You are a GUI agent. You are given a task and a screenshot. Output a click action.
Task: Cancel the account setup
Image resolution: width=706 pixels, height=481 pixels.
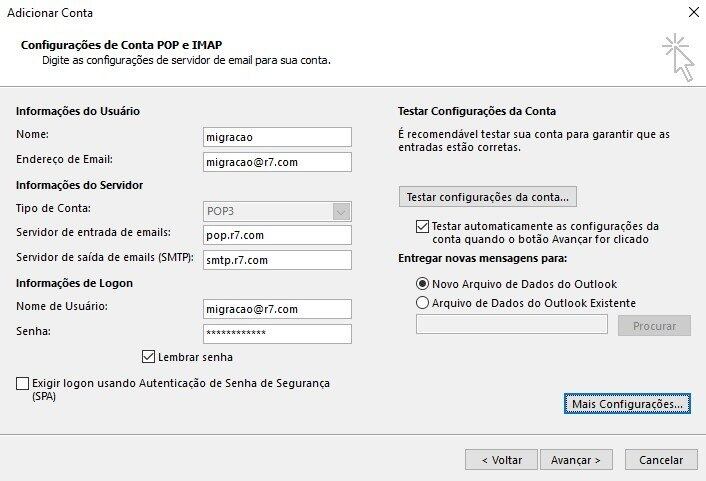[x=661, y=460]
